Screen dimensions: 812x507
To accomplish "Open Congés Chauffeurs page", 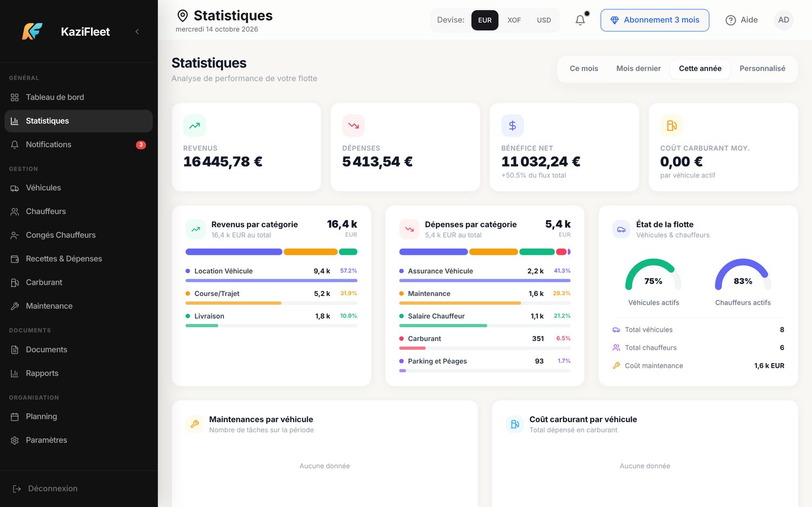I will point(78,235).
